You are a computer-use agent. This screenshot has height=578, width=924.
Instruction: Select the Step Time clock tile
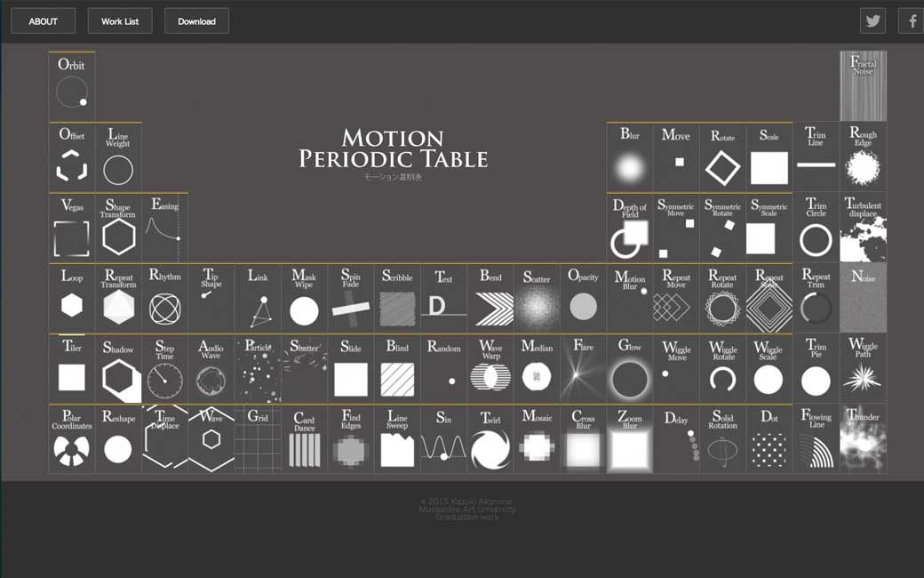point(164,368)
